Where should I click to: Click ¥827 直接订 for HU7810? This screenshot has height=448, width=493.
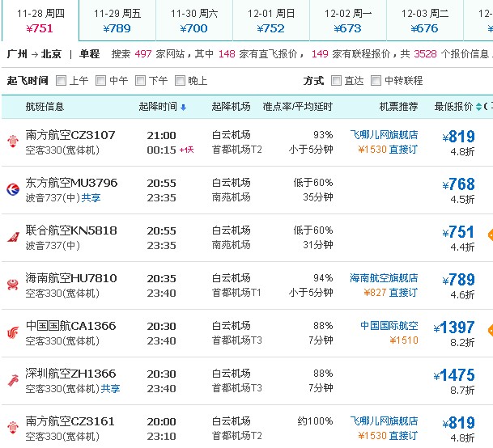[391, 293]
